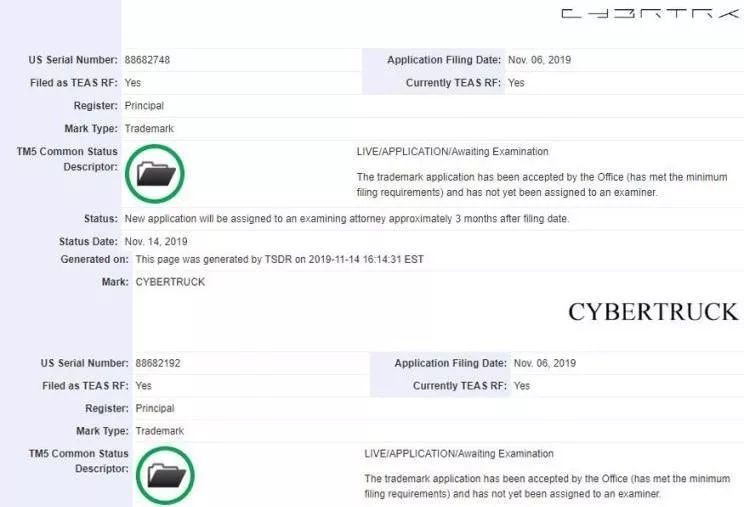Click the second 'Currently TEAS RF:' label

460,386
